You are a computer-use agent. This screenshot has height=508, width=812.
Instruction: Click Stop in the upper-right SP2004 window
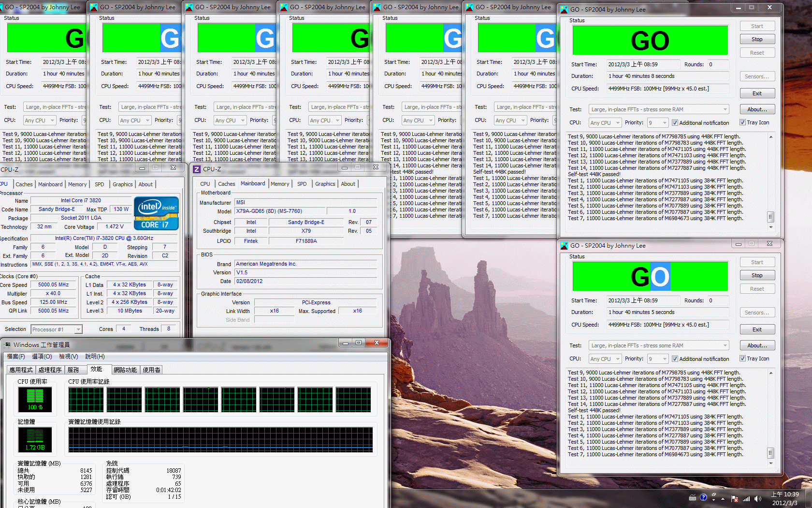point(757,39)
